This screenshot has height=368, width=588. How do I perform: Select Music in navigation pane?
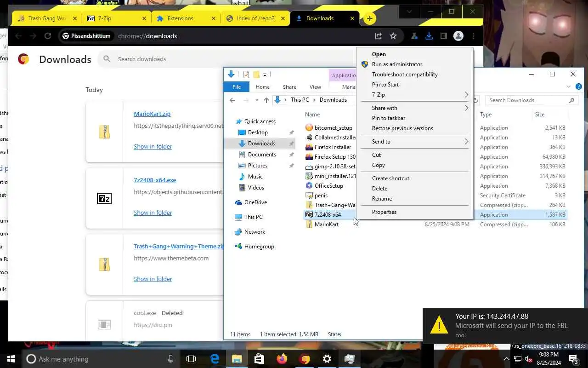pyautogui.click(x=255, y=177)
